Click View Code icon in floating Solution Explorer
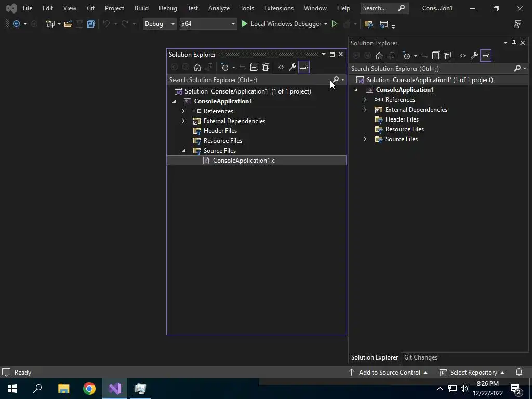532x399 pixels. pos(281,67)
